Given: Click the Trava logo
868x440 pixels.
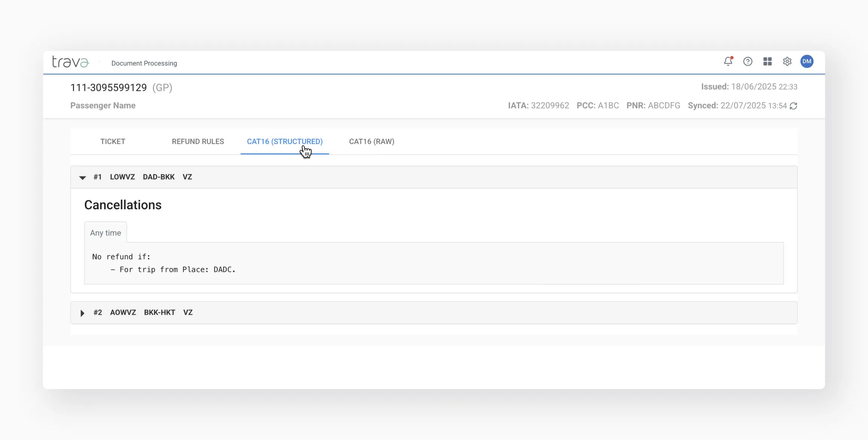Looking at the screenshot, I should pyautogui.click(x=71, y=62).
